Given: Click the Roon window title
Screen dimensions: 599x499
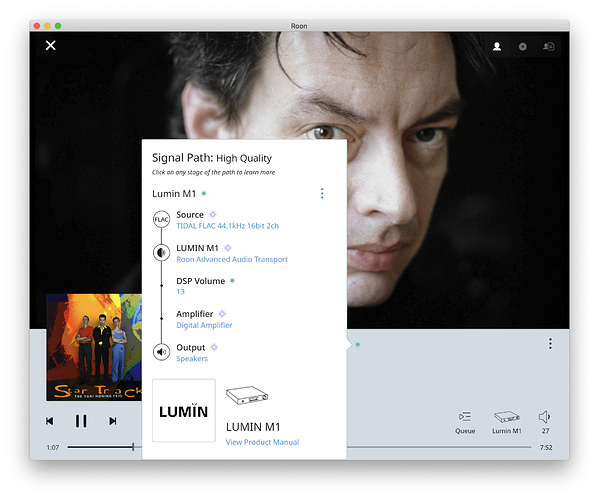Looking at the screenshot, I should click(x=299, y=26).
